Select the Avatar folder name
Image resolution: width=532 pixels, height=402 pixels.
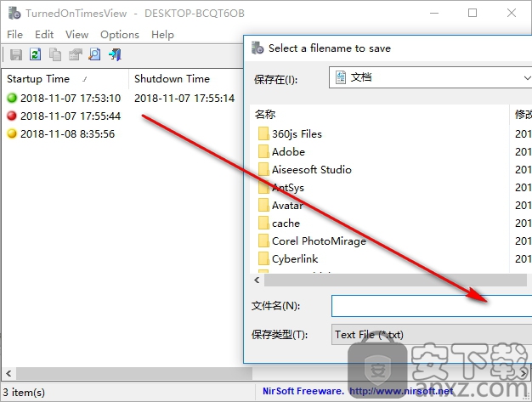(x=287, y=205)
